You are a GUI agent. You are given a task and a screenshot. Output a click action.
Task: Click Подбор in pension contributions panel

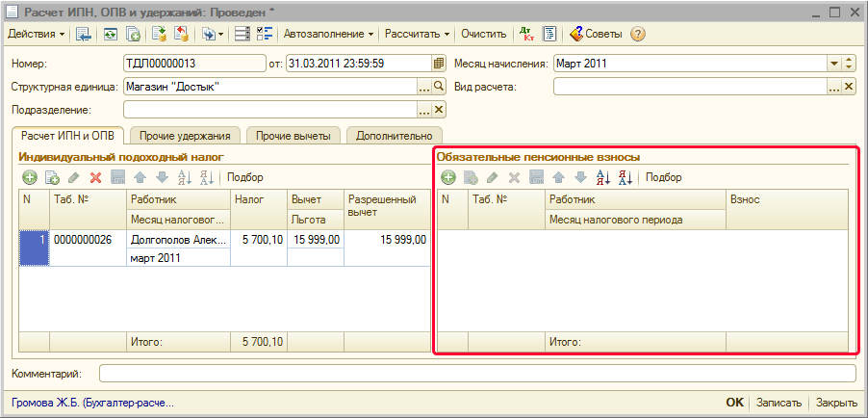point(663,177)
